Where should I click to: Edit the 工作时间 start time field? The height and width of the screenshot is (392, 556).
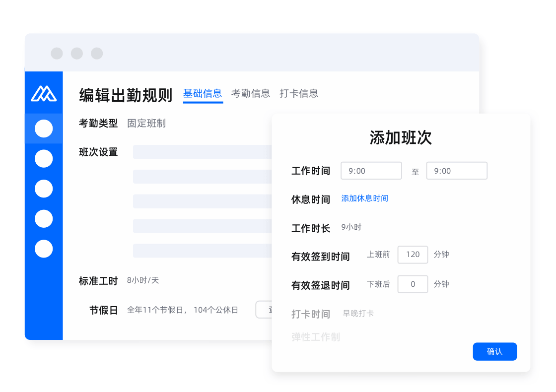[x=371, y=171]
